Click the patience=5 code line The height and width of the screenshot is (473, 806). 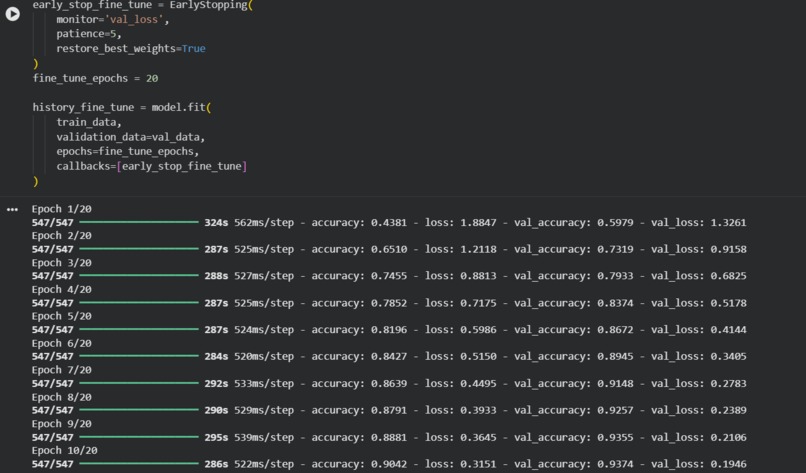tap(89, 34)
